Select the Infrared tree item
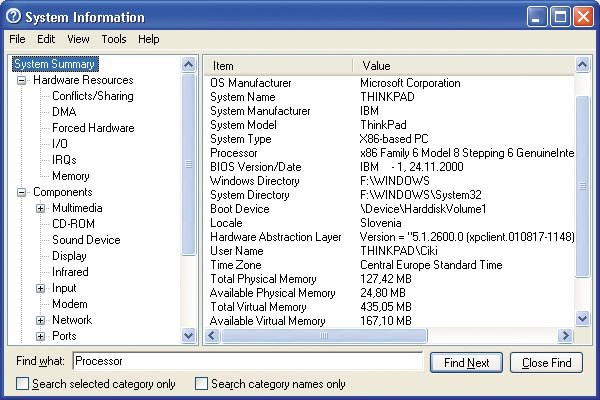 (x=70, y=272)
